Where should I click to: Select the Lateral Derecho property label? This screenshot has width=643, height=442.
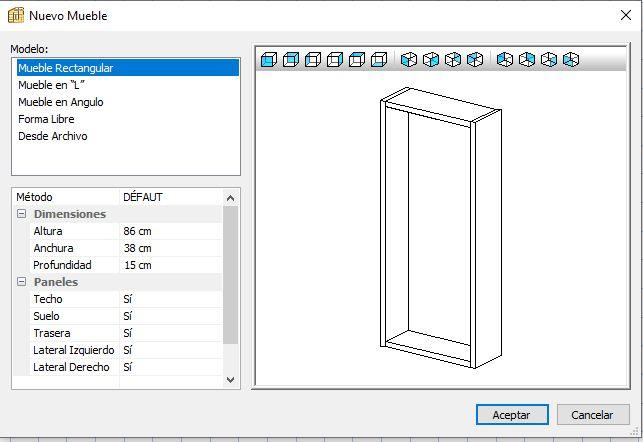click(x=71, y=367)
